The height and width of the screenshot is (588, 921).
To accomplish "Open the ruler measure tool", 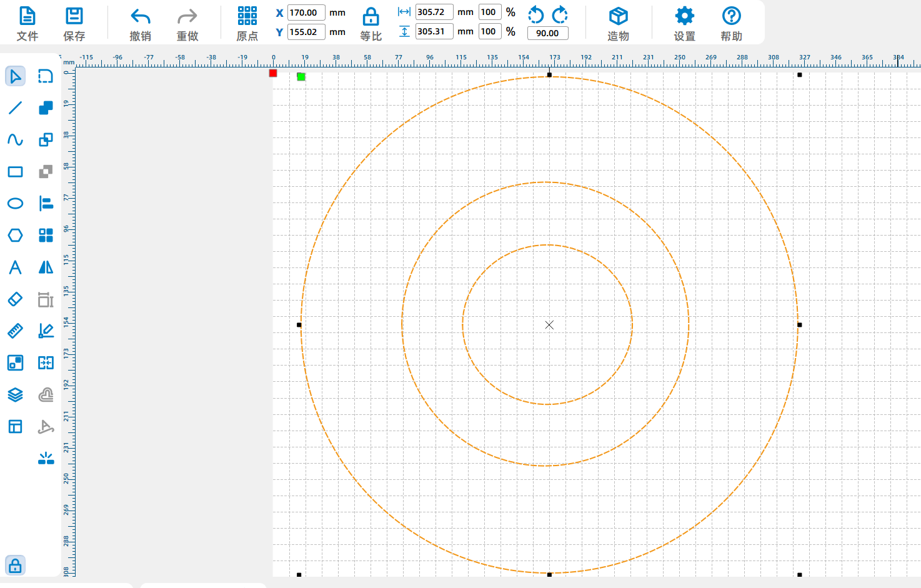I will pyautogui.click(x=15, y=331).
